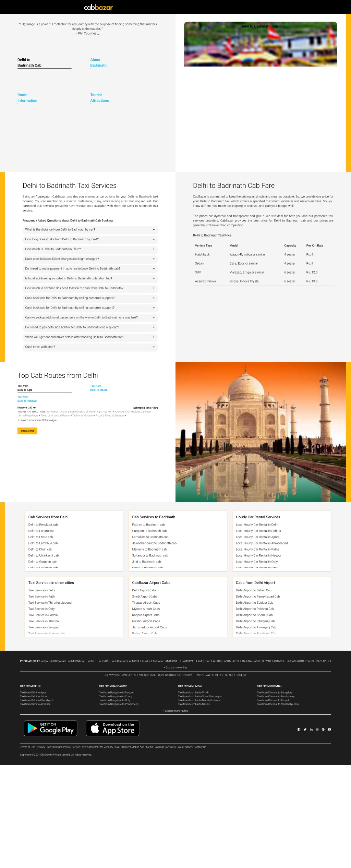The image size is (351, 868).
Task: Open 'Delhi Airport Cabs' link
Action: (x=144, y=590)
